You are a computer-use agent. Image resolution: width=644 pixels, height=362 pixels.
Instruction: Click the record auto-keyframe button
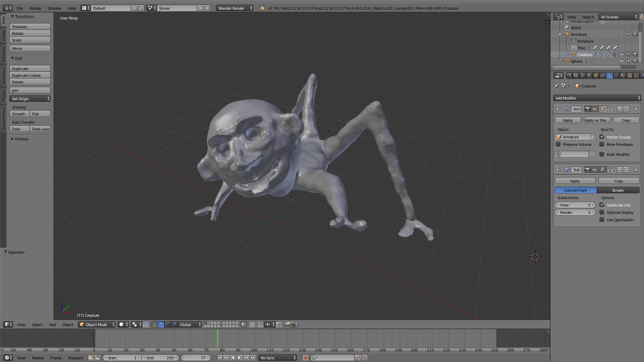tap(305, 358)
